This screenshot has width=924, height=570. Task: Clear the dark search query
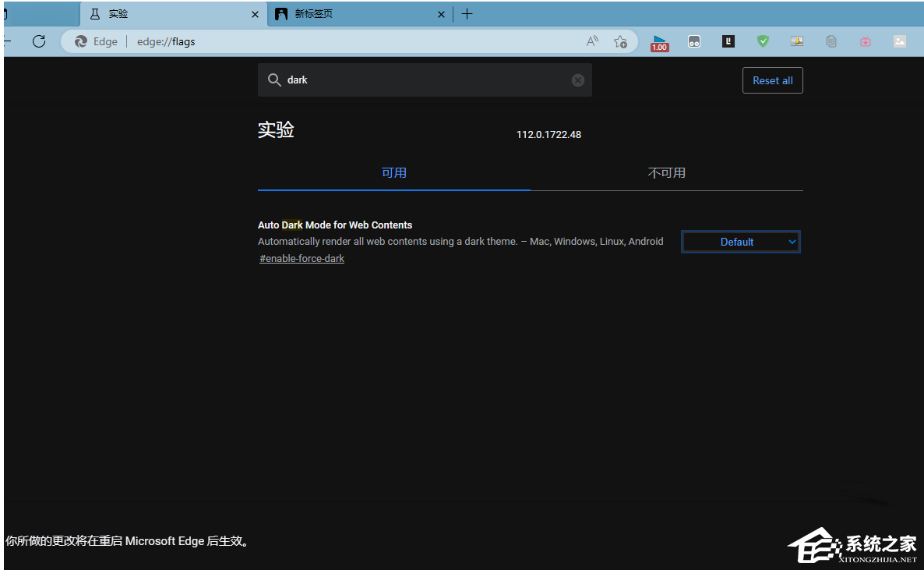(x=577, y=80)
